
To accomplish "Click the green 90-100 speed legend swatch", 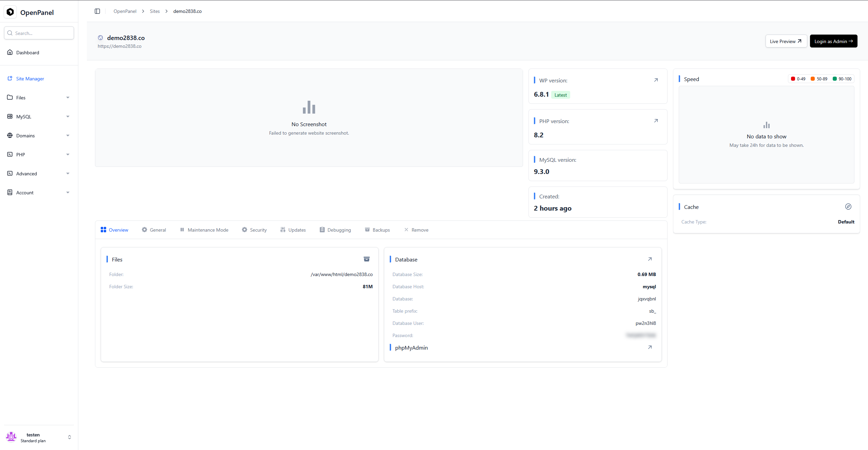I will (834, 79).
